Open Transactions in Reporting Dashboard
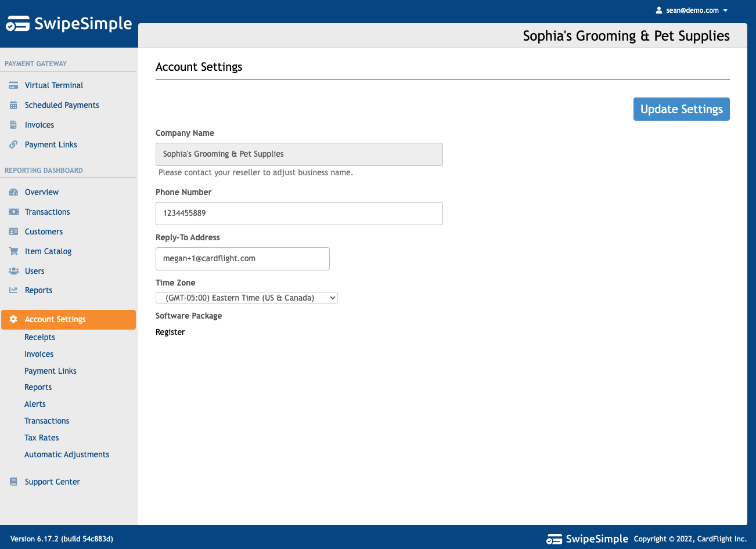This screenshot has width=756, height=549. pyautogui.click(x=48, y=212)
